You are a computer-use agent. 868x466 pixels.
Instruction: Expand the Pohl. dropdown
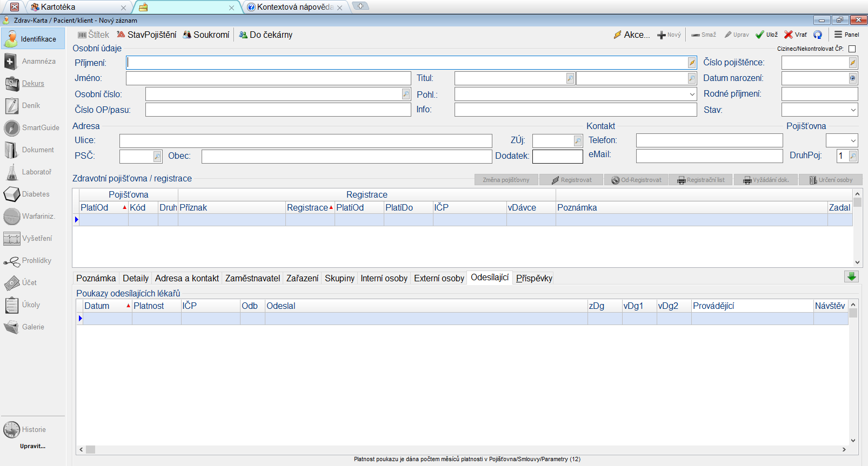692,94
